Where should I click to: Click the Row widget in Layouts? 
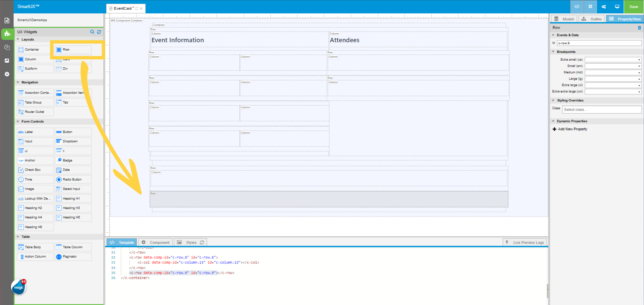pos(73,50)
